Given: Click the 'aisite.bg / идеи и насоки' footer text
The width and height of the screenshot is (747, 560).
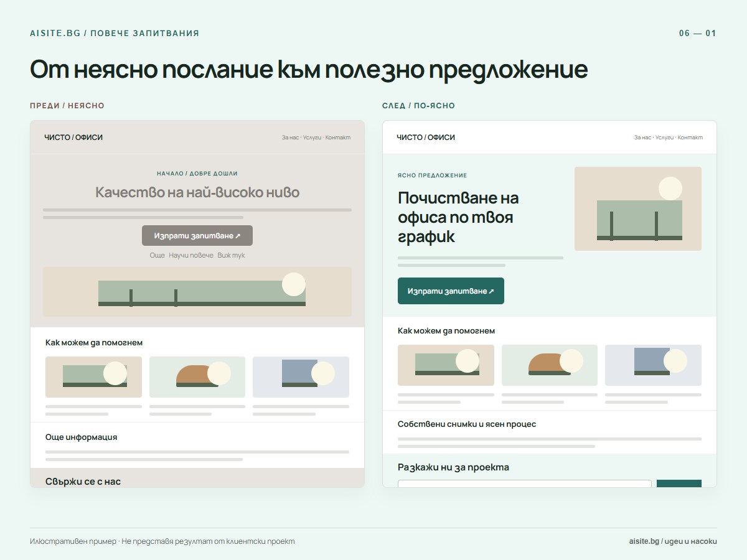Looking at the screenshot, I should (x=673, y=541).
